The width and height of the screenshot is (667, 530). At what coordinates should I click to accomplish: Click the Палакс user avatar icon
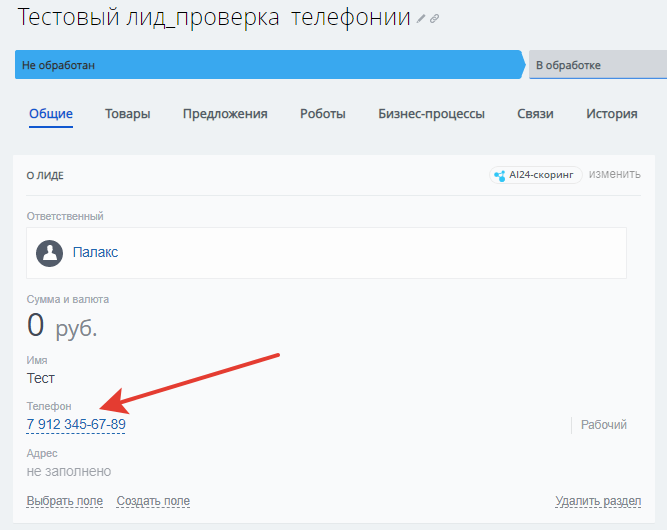click(49, 253)
